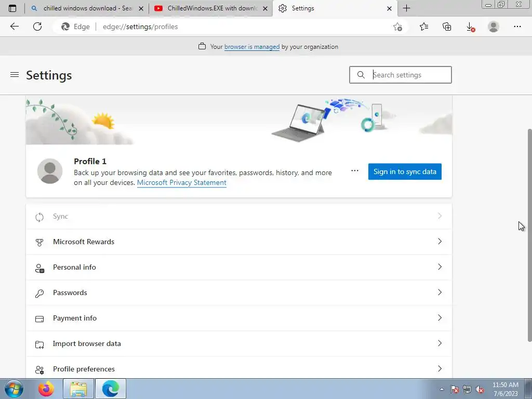Click the Microsoft Edge taskbar icon
Image resolution: width=532 pixels, height=399 pixels.
point(111,389)
